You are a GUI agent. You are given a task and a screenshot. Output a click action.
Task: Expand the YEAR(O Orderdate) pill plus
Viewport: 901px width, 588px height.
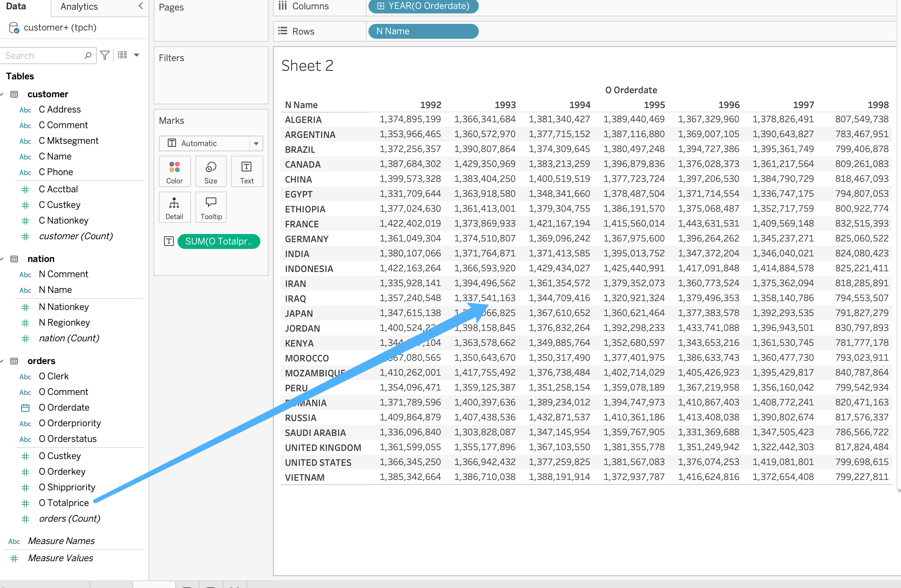(380, 6)
